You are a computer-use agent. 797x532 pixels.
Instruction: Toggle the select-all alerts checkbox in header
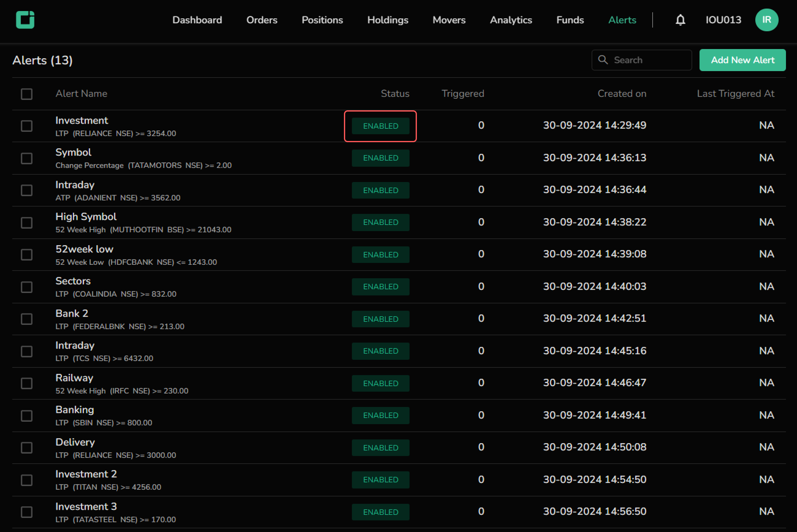(26, 94)
